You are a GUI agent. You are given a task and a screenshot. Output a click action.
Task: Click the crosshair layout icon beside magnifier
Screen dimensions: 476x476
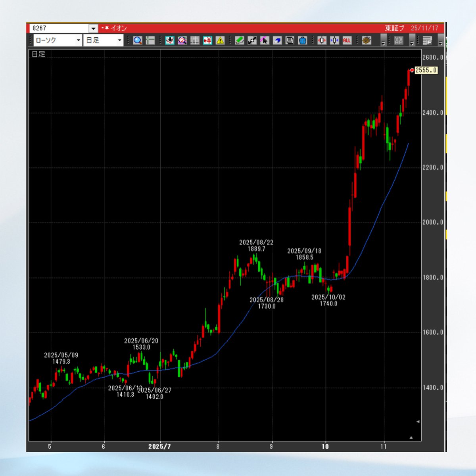pyautogui.click(x=150, y=40)
